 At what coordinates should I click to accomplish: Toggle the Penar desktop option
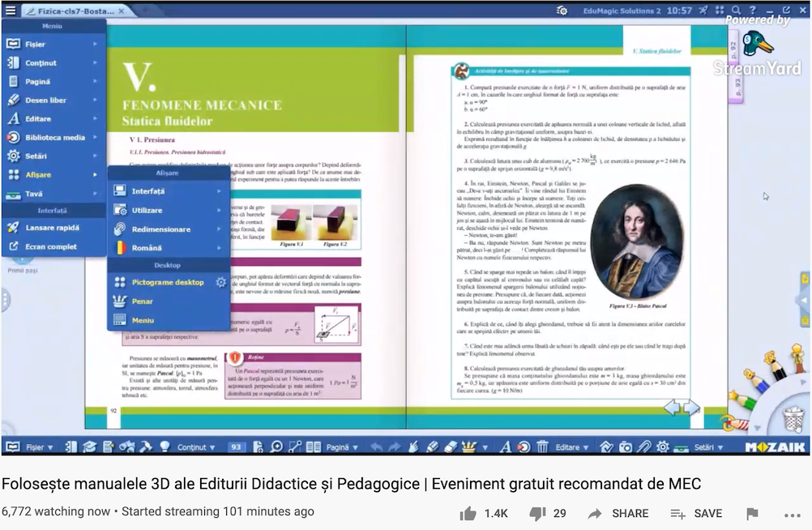point(143,301)
